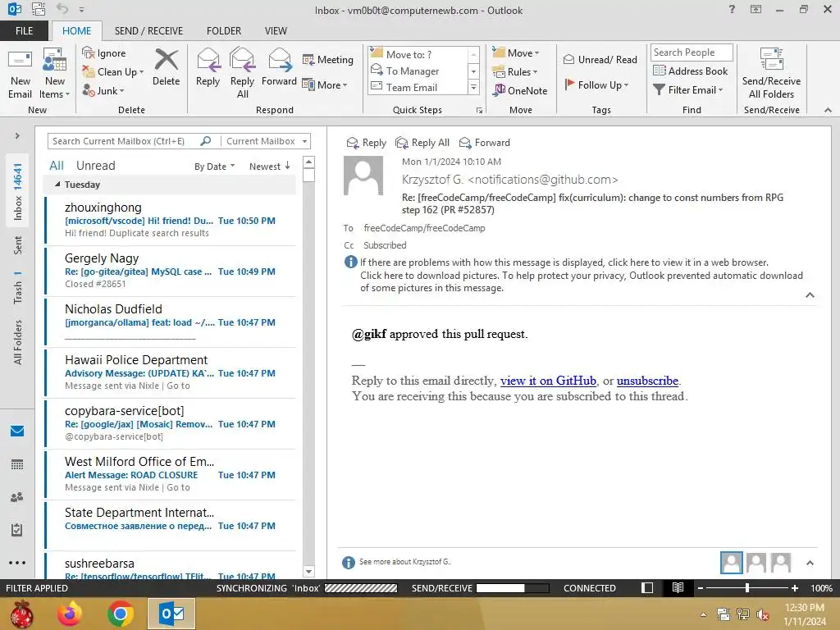Click the unsubscribe link
The image size is (840, 630).
[x=647, y=381]
